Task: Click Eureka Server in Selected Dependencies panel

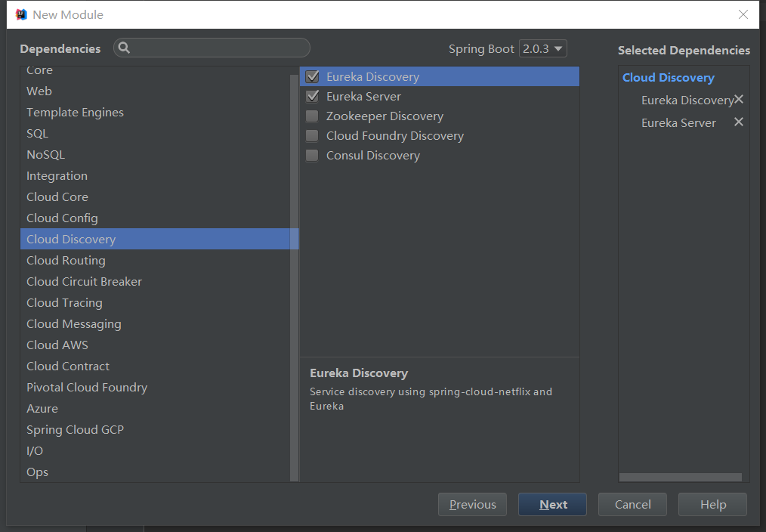Action: coord(678,122)
